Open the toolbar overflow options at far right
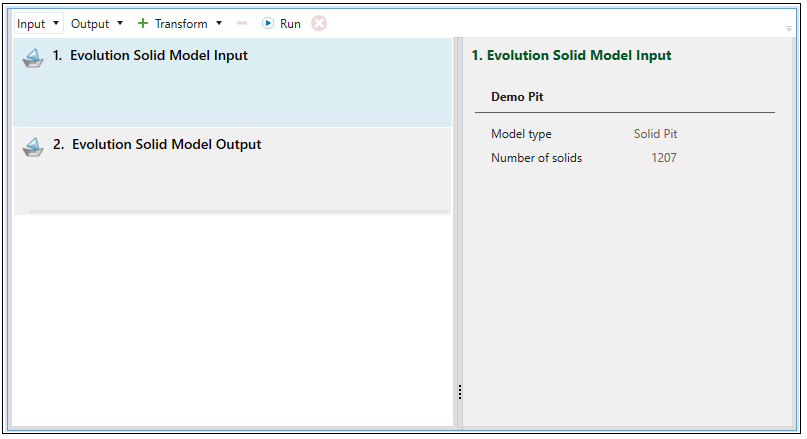 pos(789,28)
